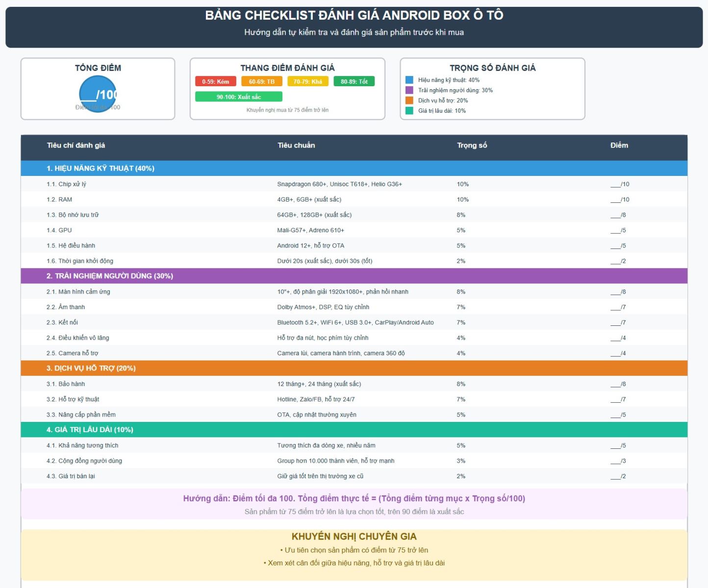Click the green Giá trị lâu dài legend swatch
708x588 pixels.
point(409,111)
